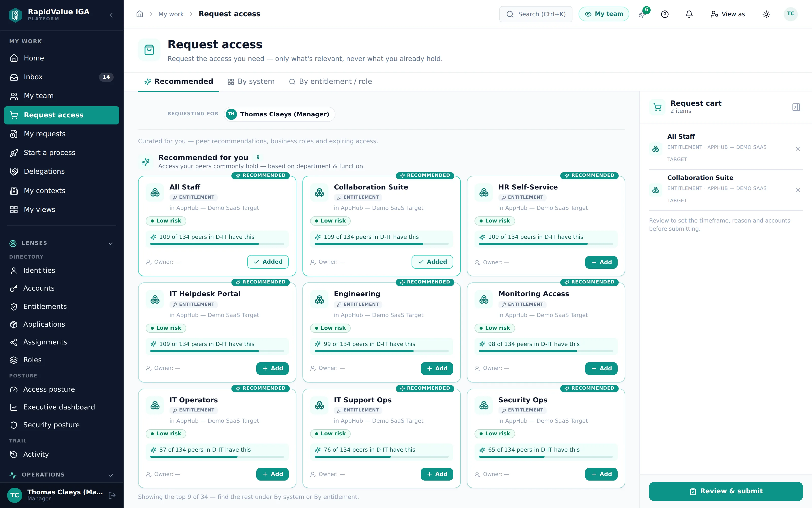Change the Requesting for Thomas Claeys selector
The image size is (812, 508).
(x=279, y=114)
